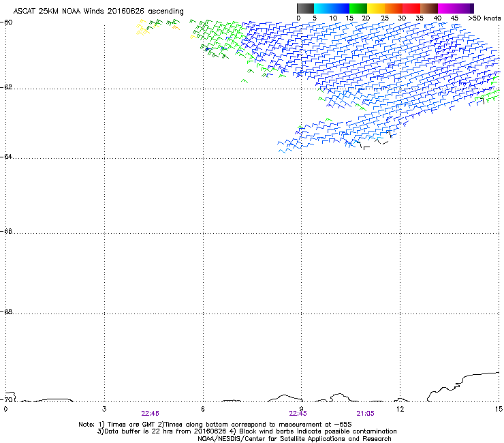Click the legend tick label 25

pos(385,18)
